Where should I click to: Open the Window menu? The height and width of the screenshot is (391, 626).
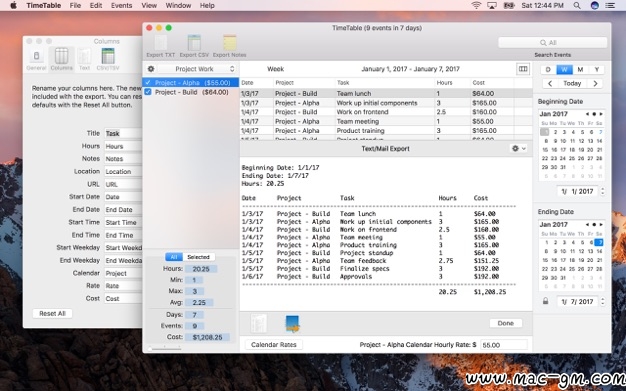[x=178, y=6]
